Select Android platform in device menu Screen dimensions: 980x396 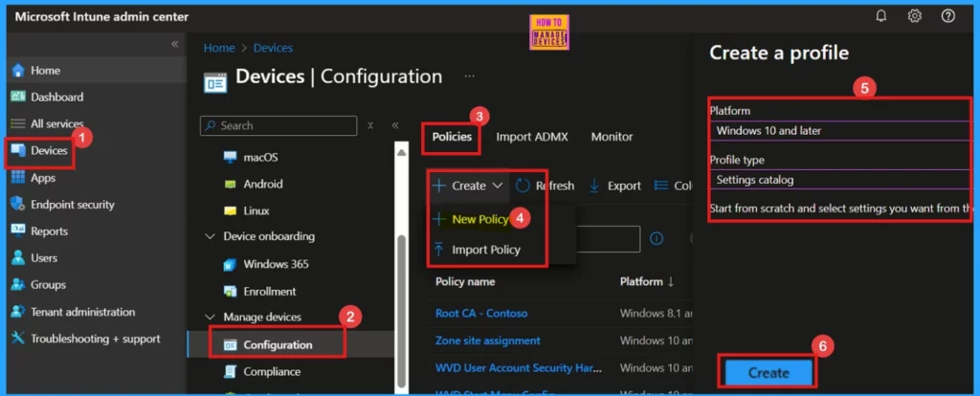pyautogui.click(x=262, y=184)
